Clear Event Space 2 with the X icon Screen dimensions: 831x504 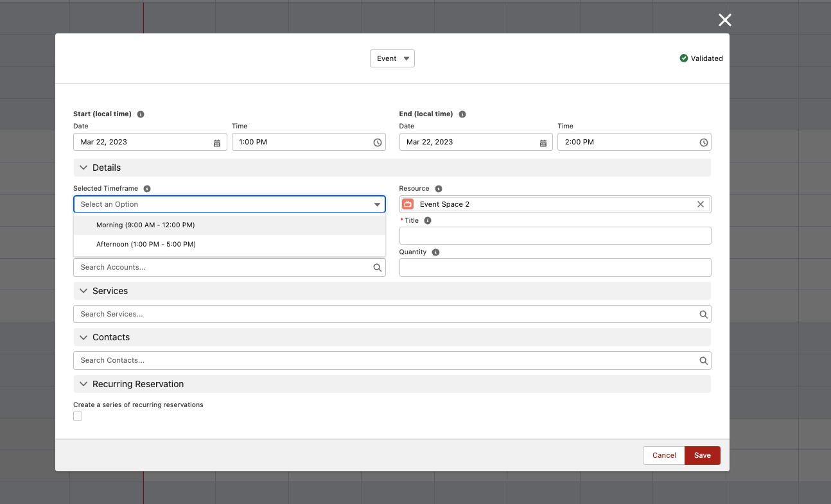point(701,204)
